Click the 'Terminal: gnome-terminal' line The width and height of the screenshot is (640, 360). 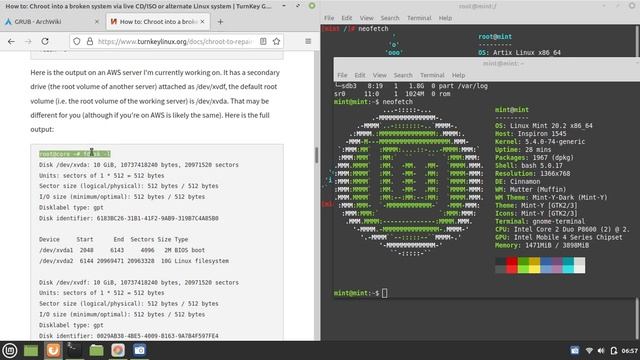point(540,221)
